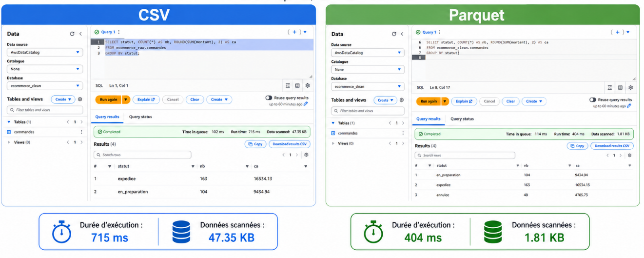Go to next results page in Parquet console

point(621,155)
